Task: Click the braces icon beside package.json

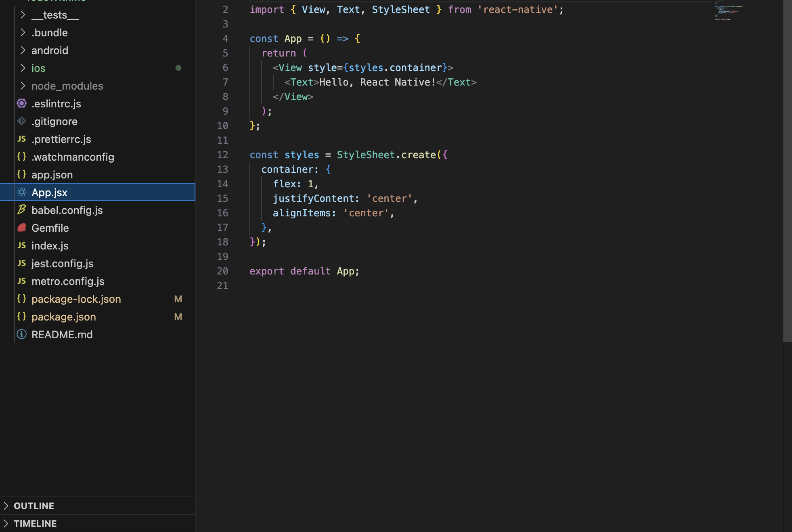Action: click(x=22, y=317)
